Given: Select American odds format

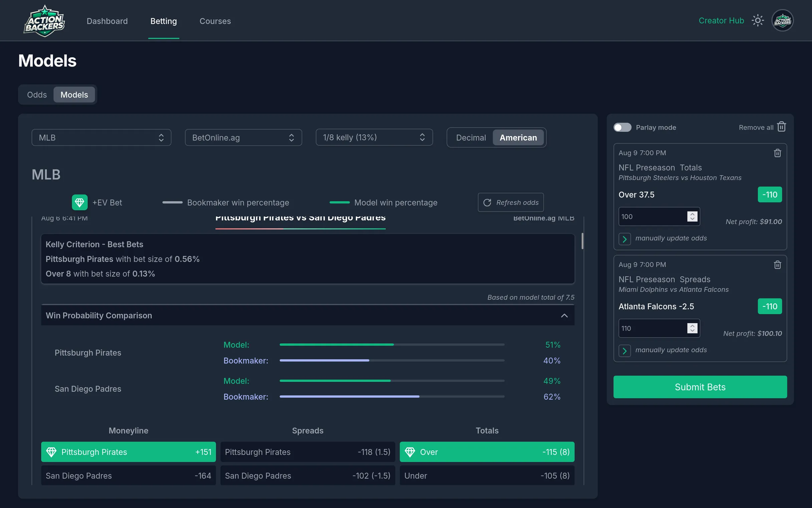Looking at the screenshot, I should pyautogui.click(x=518, y=137).
